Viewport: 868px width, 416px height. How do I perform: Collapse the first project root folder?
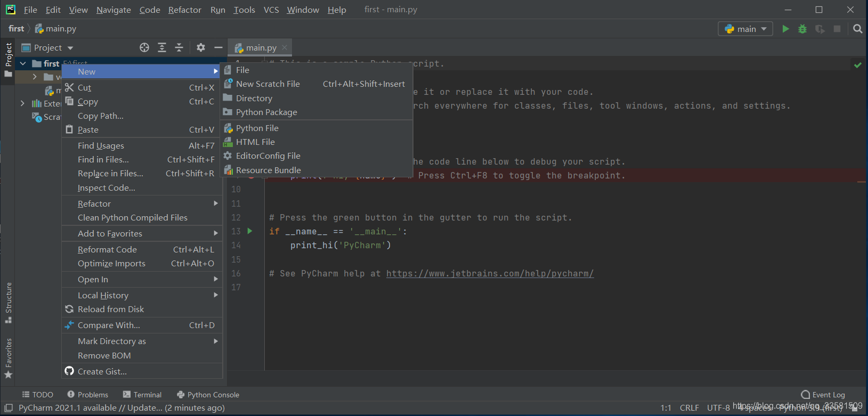click(x=23, y=63)
